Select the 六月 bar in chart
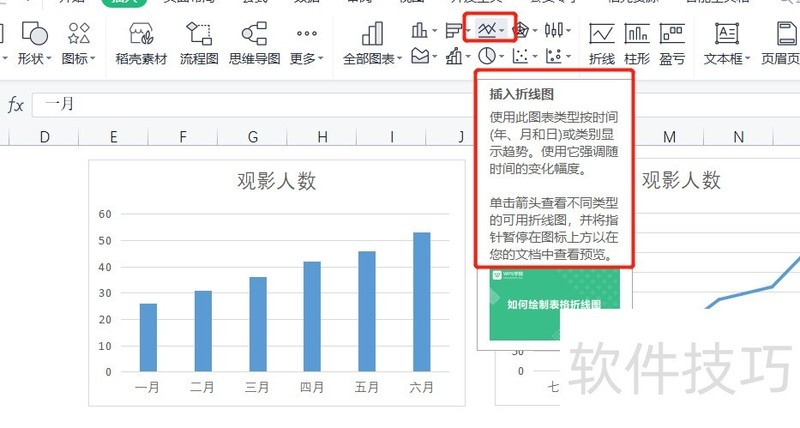This screenshot has height=428, width=800. click(x=421, y=302)
